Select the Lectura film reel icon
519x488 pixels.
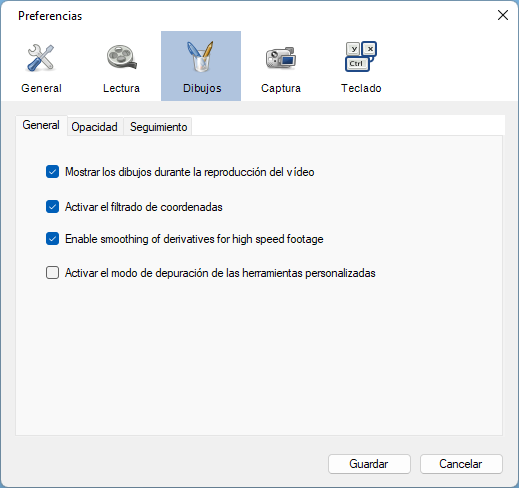[122, 57]
